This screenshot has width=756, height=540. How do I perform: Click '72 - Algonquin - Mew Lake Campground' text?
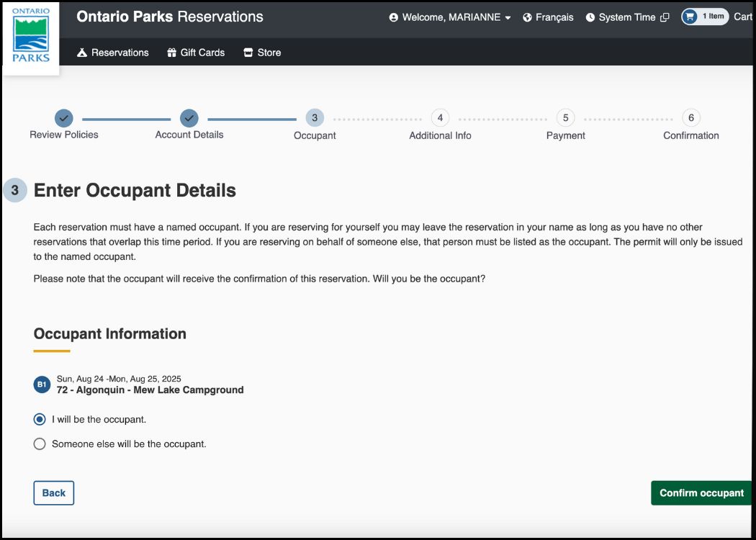[x=150, y=390]
